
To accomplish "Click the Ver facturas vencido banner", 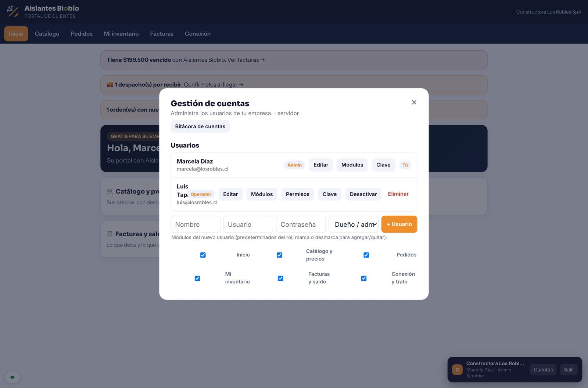I will tap(294, 60).
